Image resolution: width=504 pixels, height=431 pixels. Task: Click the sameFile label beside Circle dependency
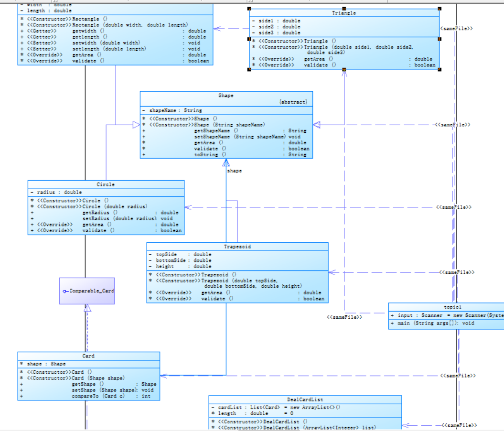(453, 207)
